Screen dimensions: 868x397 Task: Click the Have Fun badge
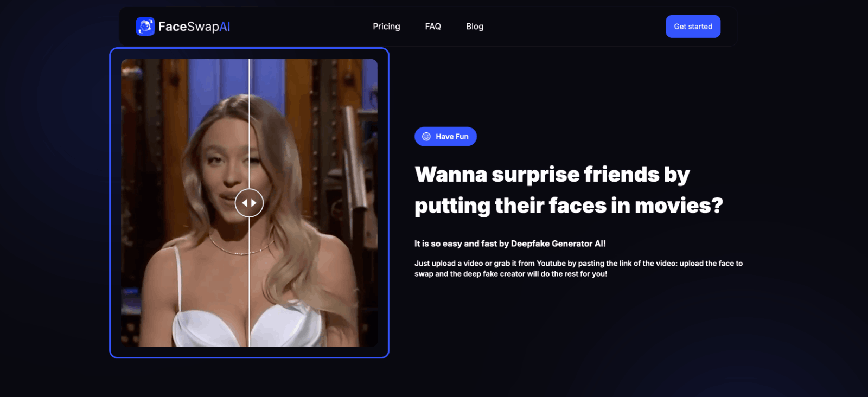click(x=445, y=137)
